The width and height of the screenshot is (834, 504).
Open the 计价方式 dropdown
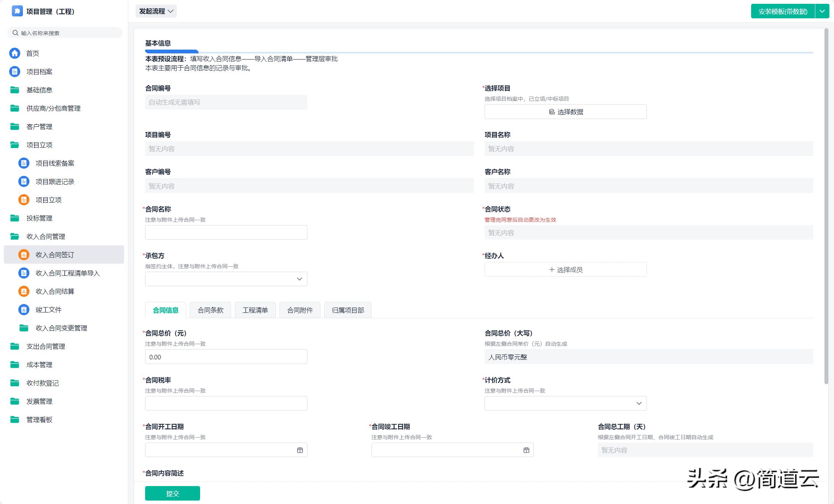[565, 403]
